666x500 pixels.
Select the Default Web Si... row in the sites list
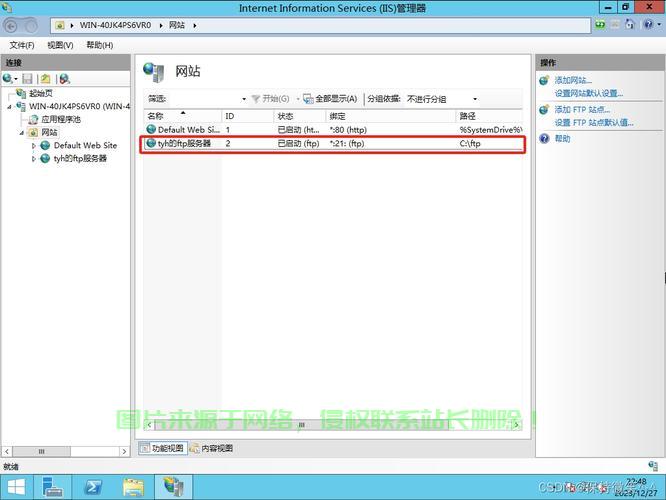[333, 130]
